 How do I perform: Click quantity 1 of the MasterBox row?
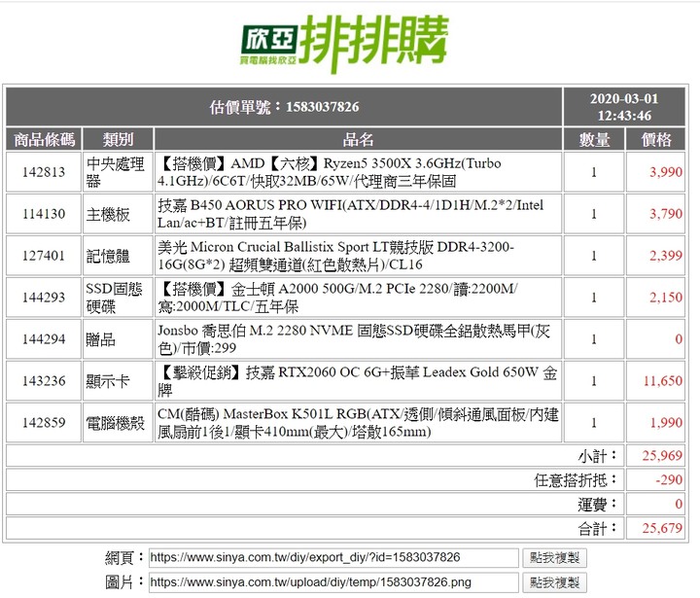click(x=594, y=422)
